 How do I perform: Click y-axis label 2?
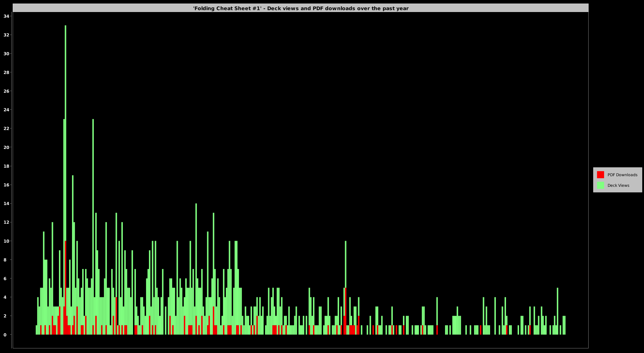coord(5,316)
